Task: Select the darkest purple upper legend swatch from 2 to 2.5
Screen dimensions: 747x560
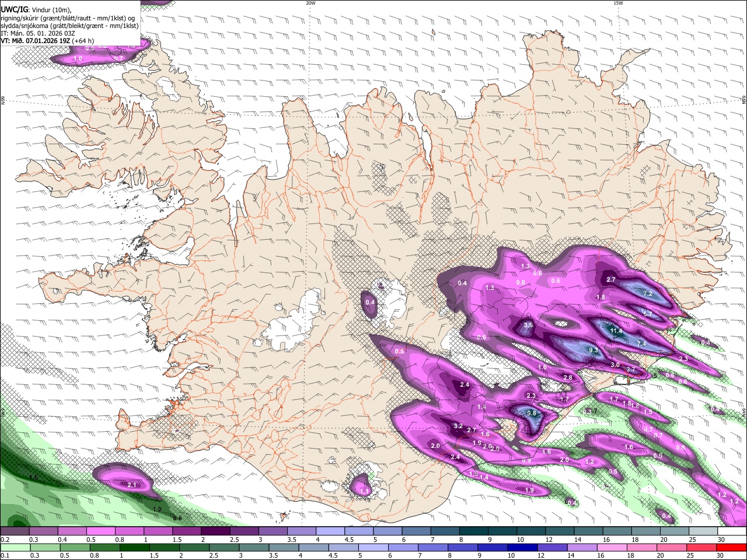Action: [x=215, y=531]
